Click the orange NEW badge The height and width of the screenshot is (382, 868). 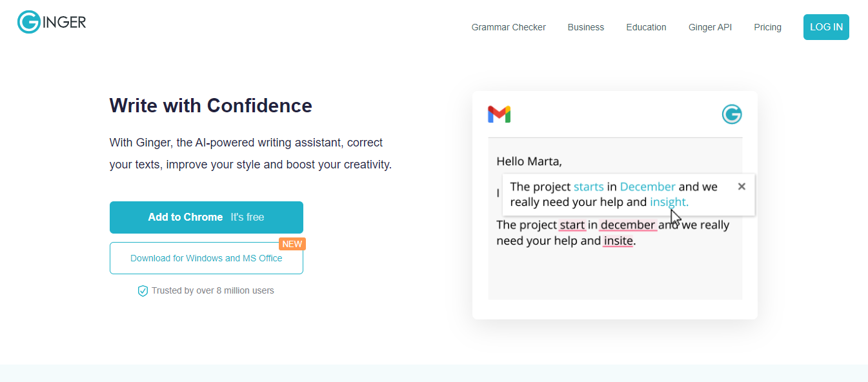292,244
